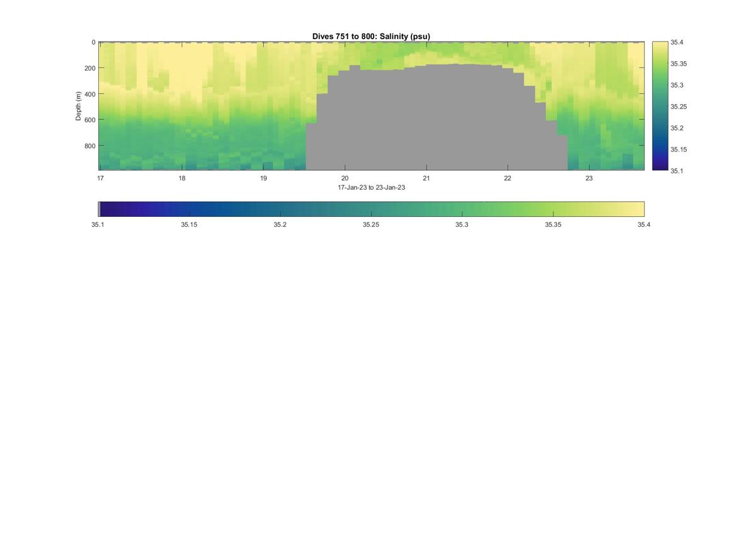The image size is (756, 558).
Task: Select "35.15" on the vertical colorbar
Action: click(679, 149)
